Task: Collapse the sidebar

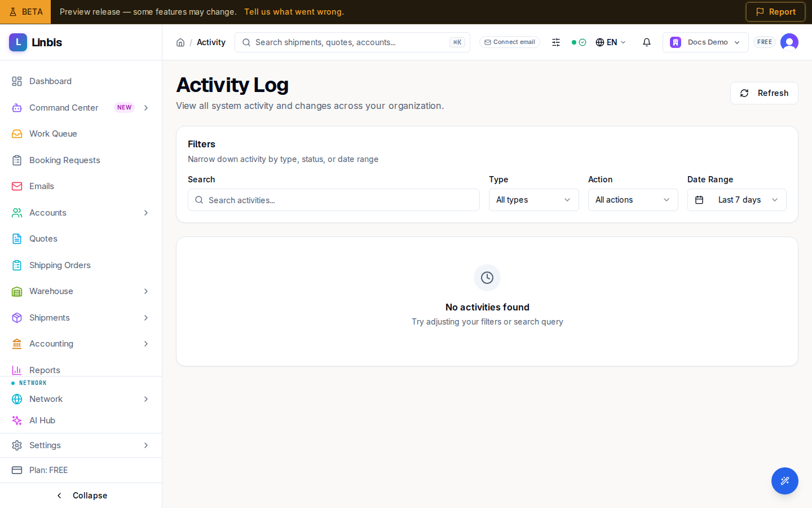Action: coord(81,496)
